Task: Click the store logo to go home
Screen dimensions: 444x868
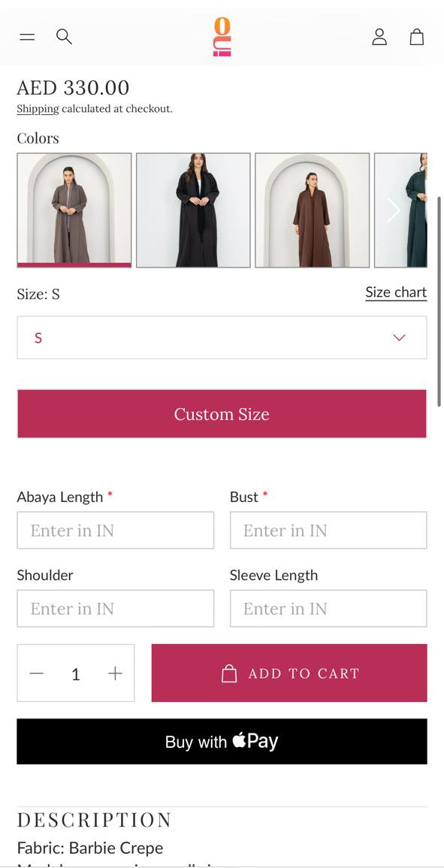Action: [222, 37]
